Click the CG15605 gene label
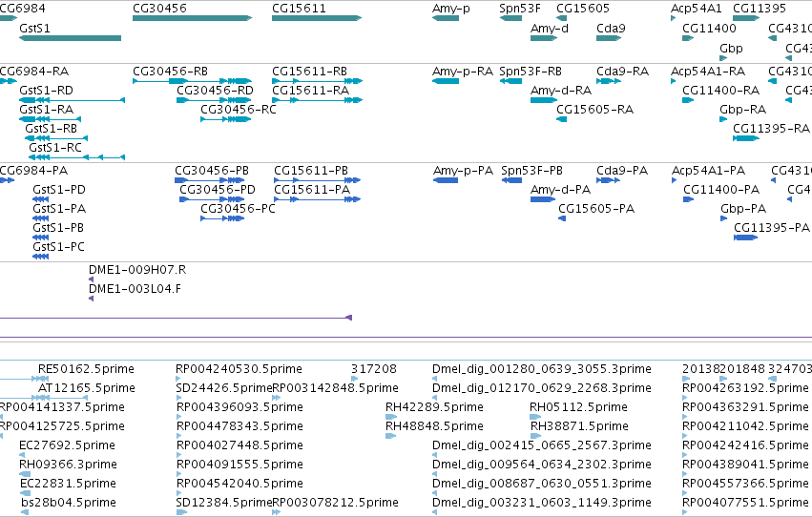 (x=583, y=9)
